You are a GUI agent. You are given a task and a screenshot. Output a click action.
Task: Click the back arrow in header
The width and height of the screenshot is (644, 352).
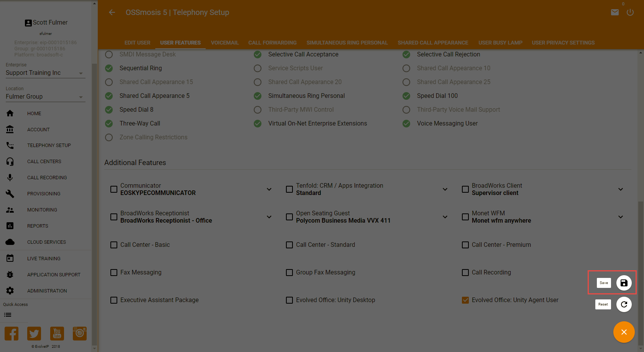tap(112, 12)
